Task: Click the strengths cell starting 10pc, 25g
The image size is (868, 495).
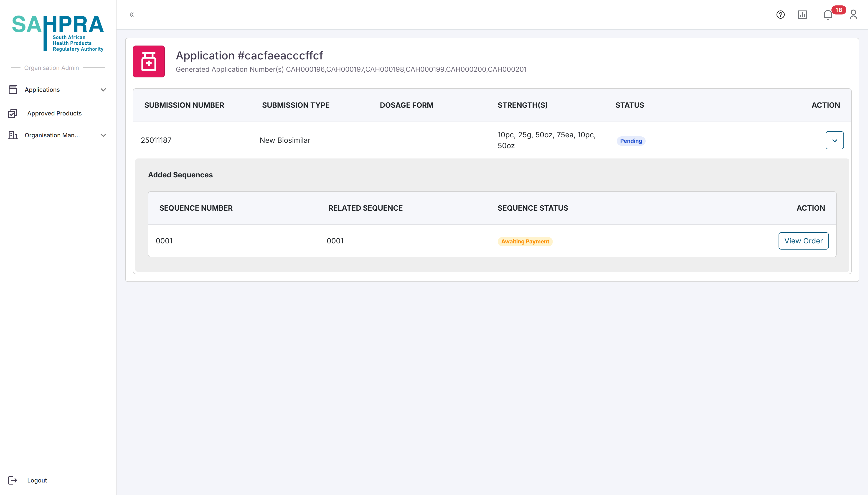Action: coord(547,140)
